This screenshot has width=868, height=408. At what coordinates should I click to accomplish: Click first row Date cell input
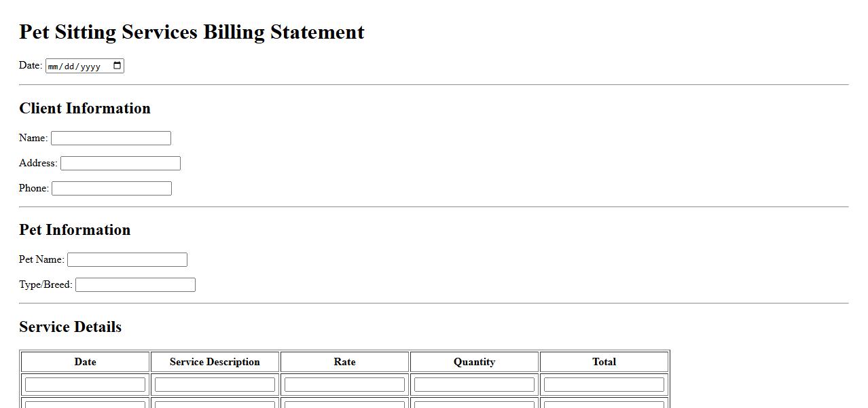tap(85, 385)
